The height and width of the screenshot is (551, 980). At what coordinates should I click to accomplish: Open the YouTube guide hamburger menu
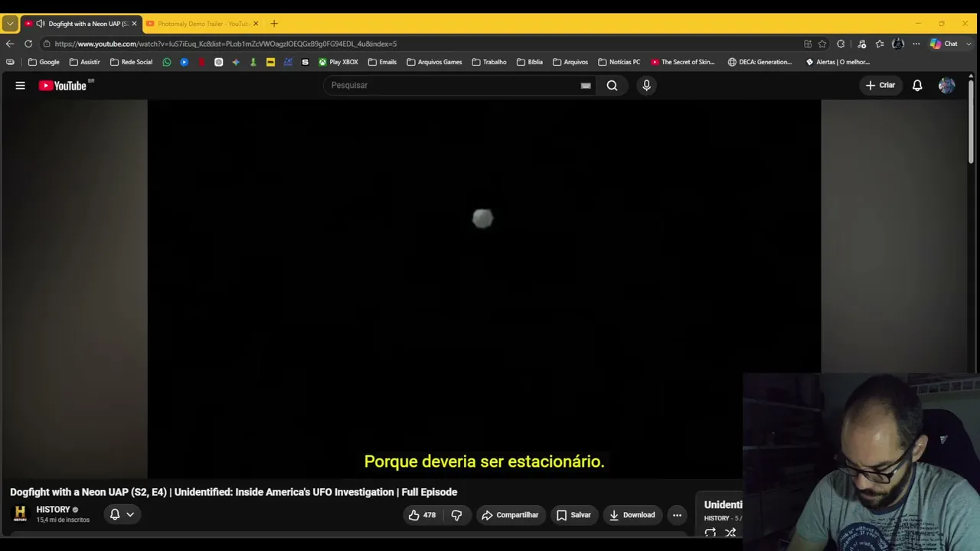pyautogui.click(x=21, y=86)
